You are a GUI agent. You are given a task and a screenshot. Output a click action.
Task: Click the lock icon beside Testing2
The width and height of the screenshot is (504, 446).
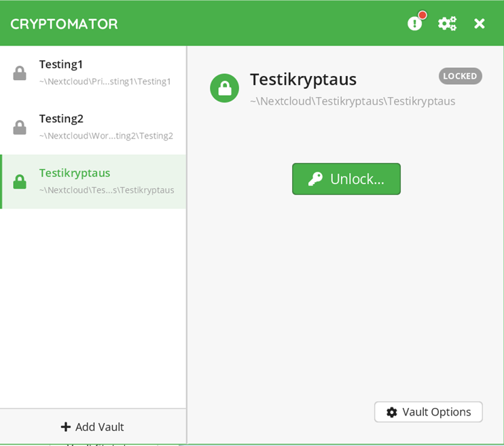coord(20,127)
